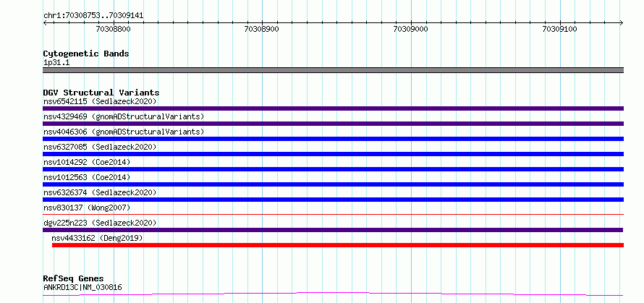Select the DGV Structural Variants track heading
Image resolution: width=644 pixels, height=303 pixels.
[101, 93]
